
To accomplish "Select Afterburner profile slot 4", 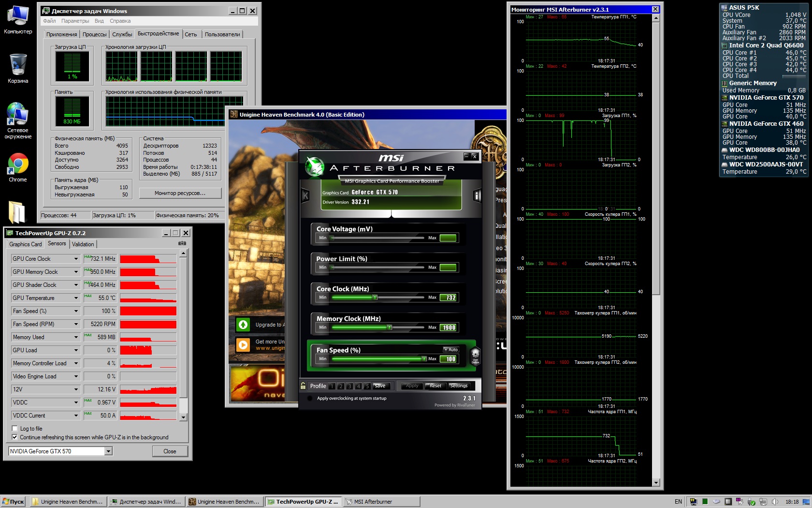I will click(x=358, y=386).
